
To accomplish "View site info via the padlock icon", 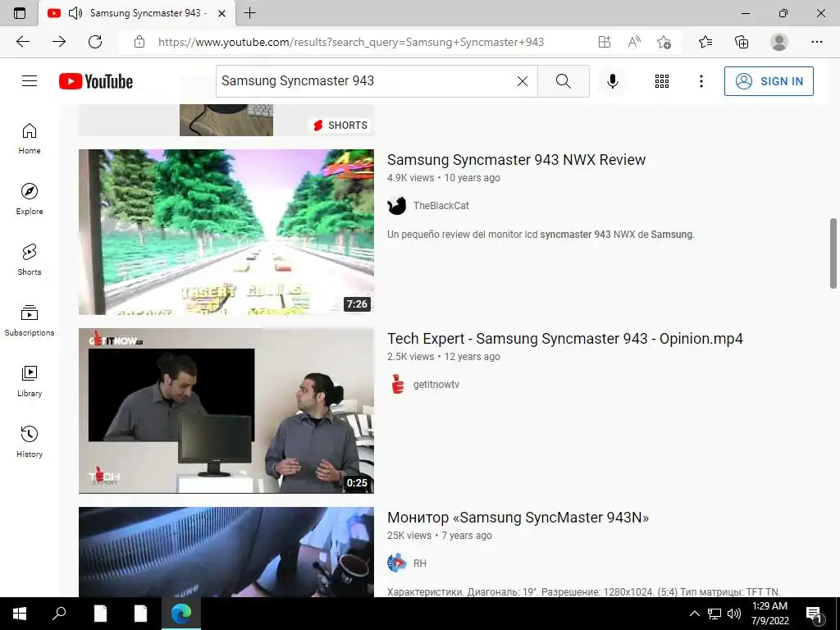I will pos(139,42).
